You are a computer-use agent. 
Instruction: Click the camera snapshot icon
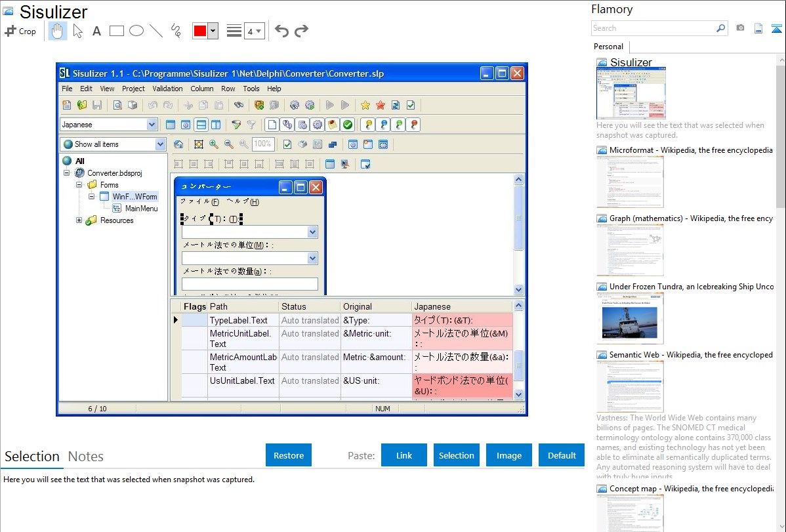point(740,28)
